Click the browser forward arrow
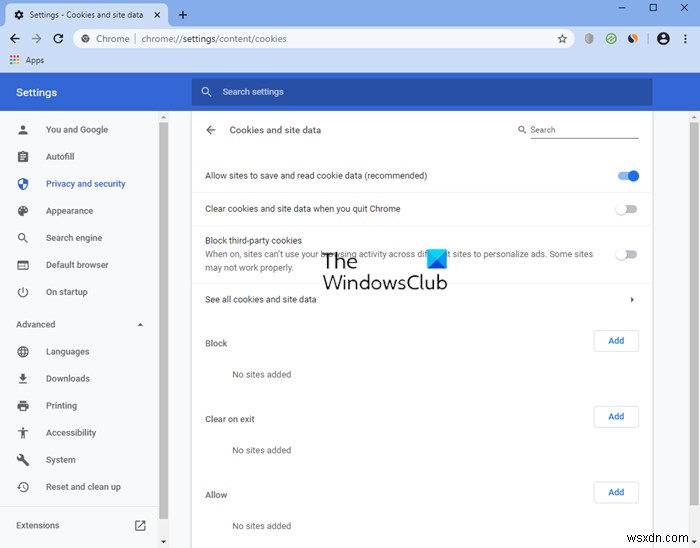Viewport: 700px width, 548px height. [x=37, y=39]
